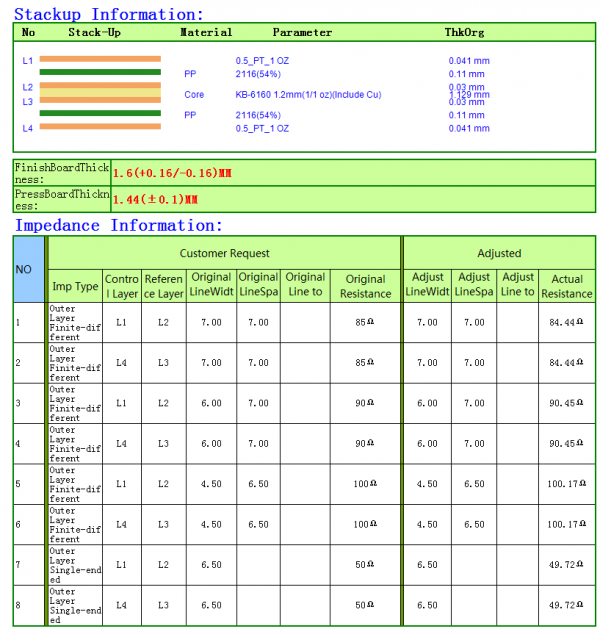Click the Actual Resistance column header
Screen dimensions: 600x637
coord(567,286)
